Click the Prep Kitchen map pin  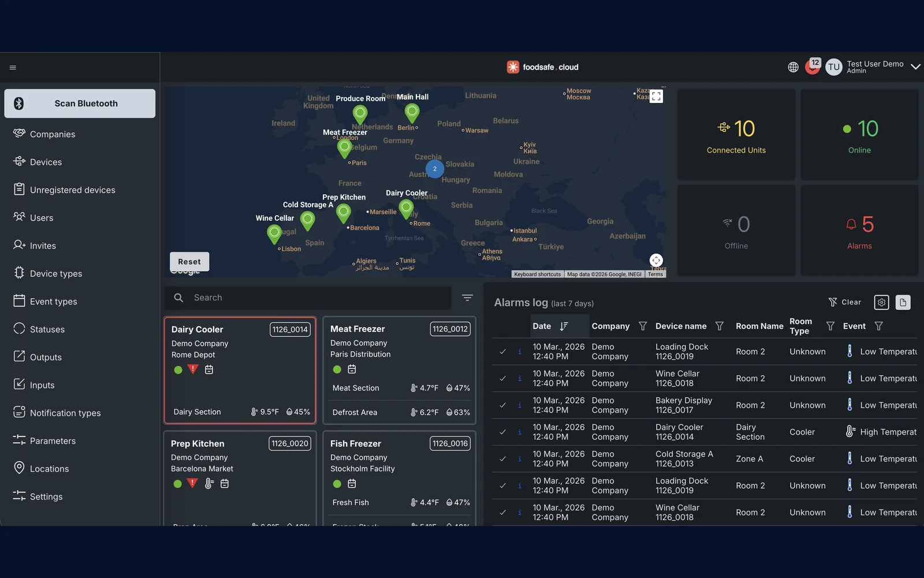344,213
